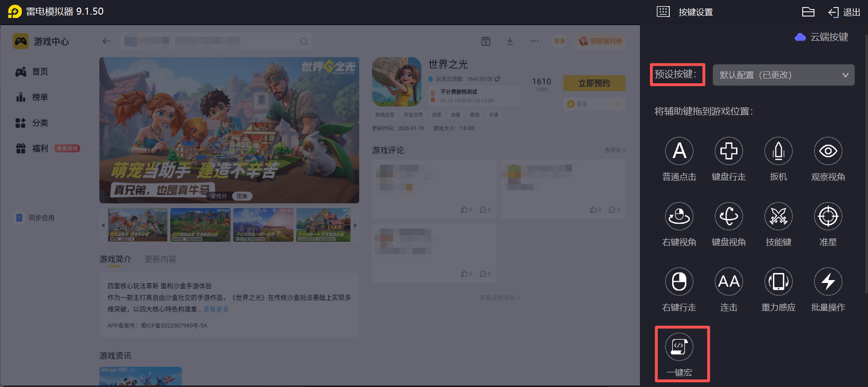Go back with the left arrow
This screenshot has height=387, width=868.
click(x=106, y=41)
